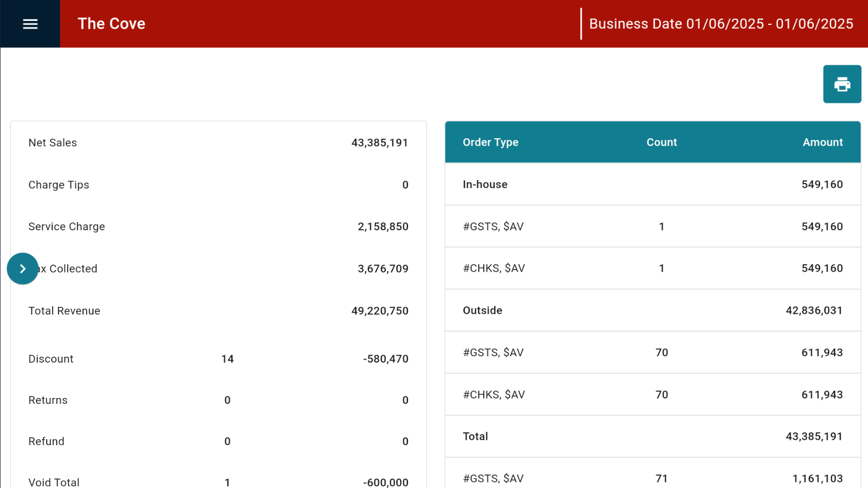Viewport: 868px width, 488px height.
Task: Click the Business Date range in header
Action: coord(721,24)
